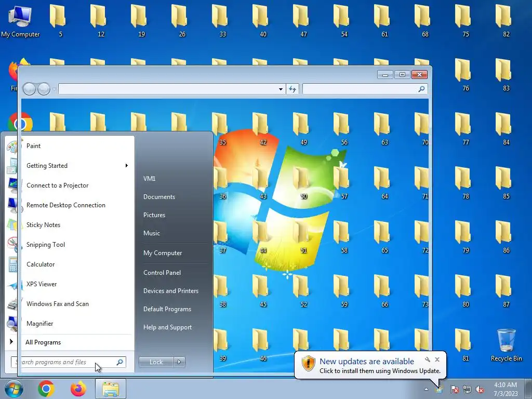Open Explorer address bar dropdown arrow
532x399 pixels.
(281, 89)
